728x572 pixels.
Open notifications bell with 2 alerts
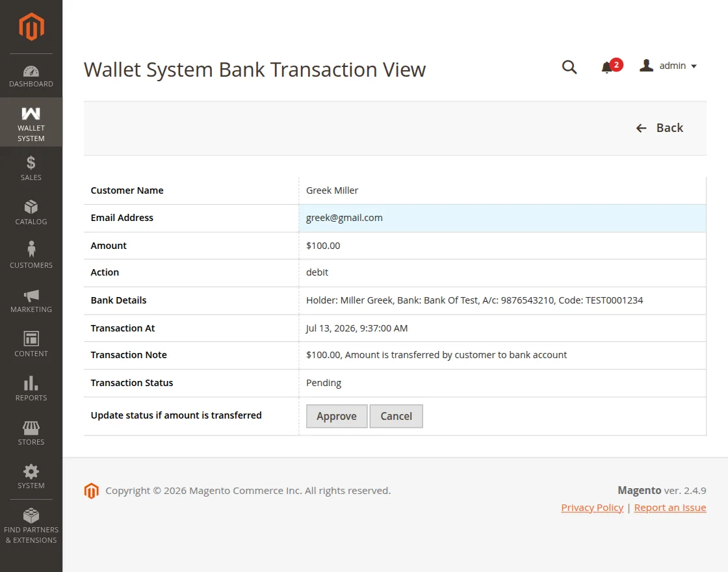(611, 66)
